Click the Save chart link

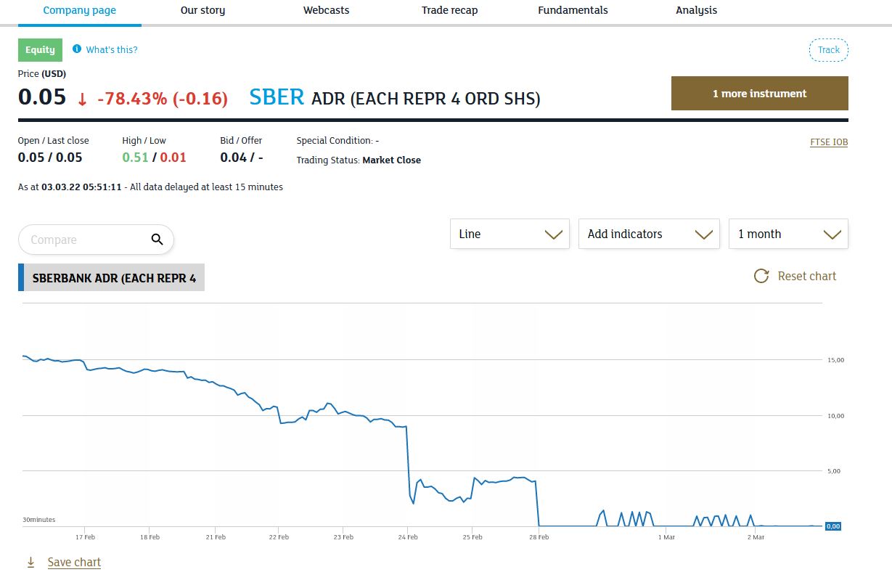[x=74, y=562]
